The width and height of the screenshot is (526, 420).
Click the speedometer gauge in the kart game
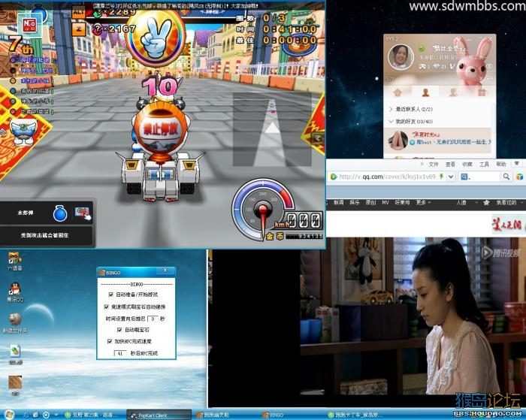[x=263, y=208]
